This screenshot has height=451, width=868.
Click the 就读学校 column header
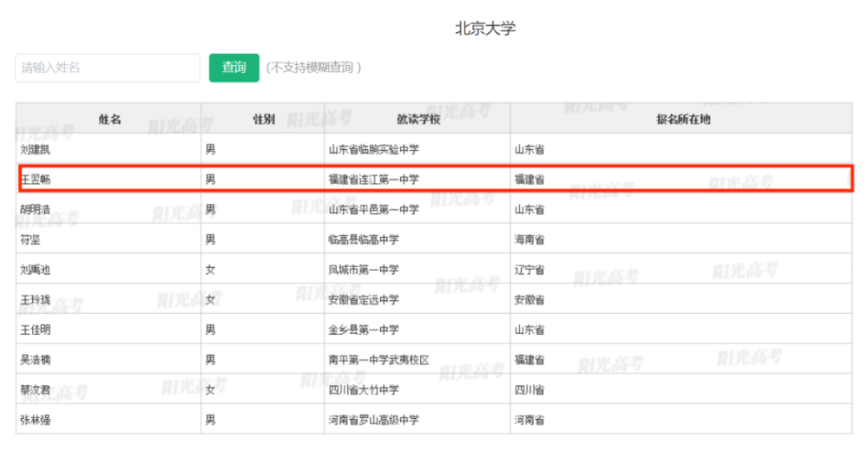[418, 120]
